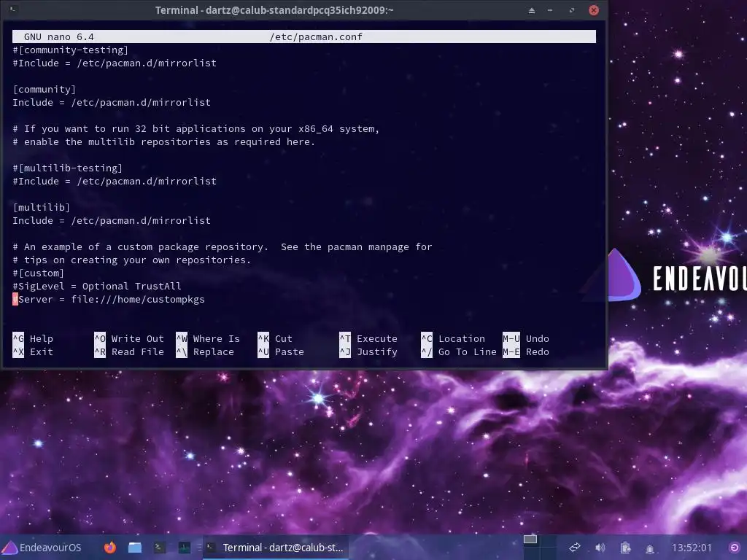Open the session logout icon in the panel
747x560 pixels.
735,548
